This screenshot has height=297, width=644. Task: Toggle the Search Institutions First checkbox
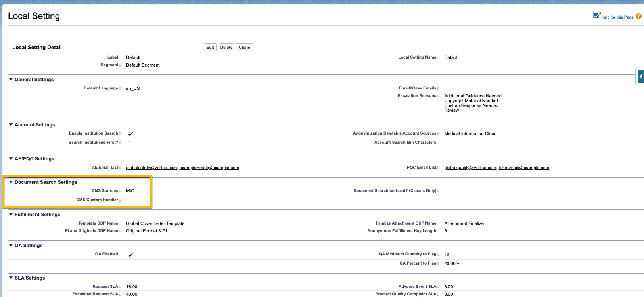coord(130,143)
